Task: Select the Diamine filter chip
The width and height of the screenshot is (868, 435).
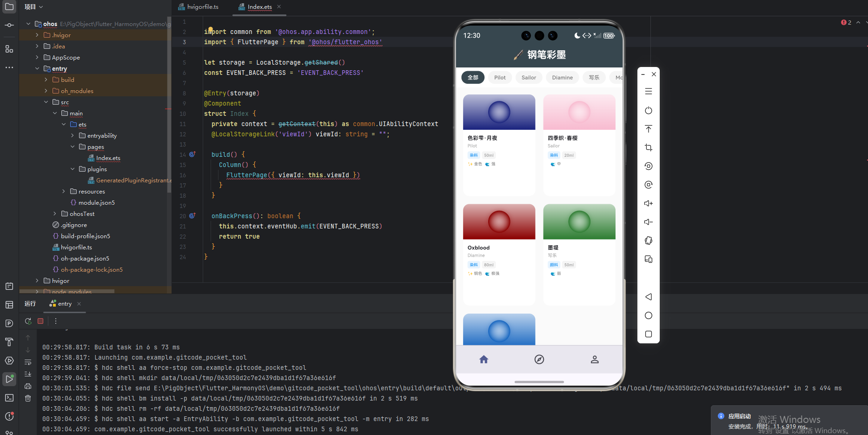Action: coord(562,77)
